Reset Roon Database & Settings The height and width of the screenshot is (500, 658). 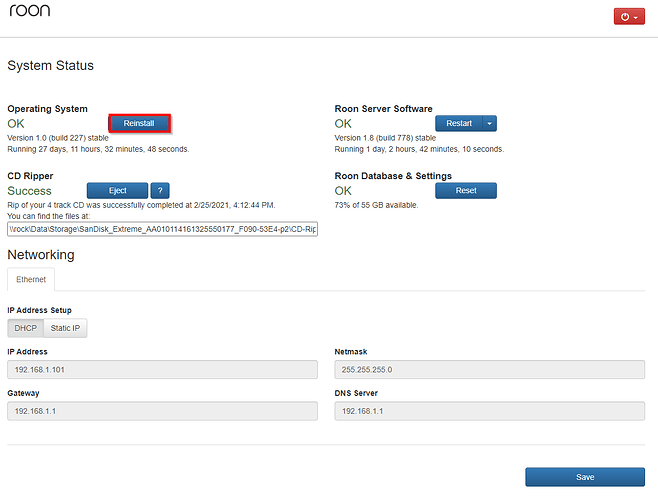click(x=466, y=191)
